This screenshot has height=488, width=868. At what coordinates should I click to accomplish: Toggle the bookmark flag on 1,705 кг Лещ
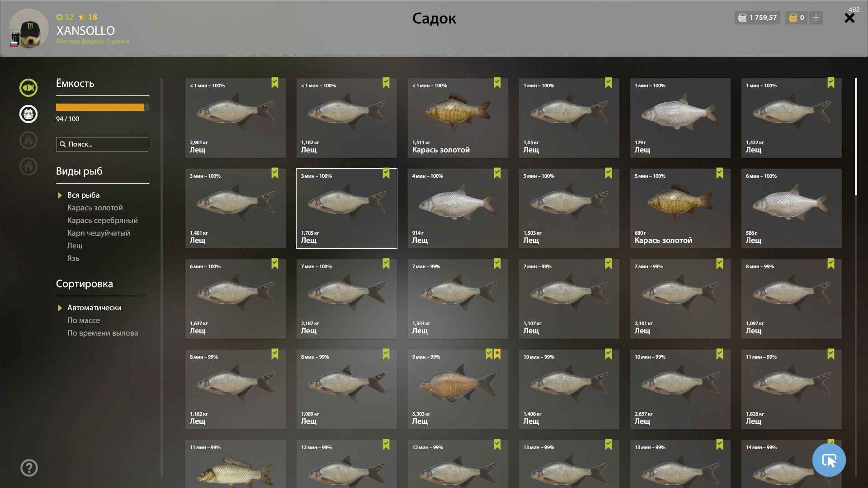386,173
